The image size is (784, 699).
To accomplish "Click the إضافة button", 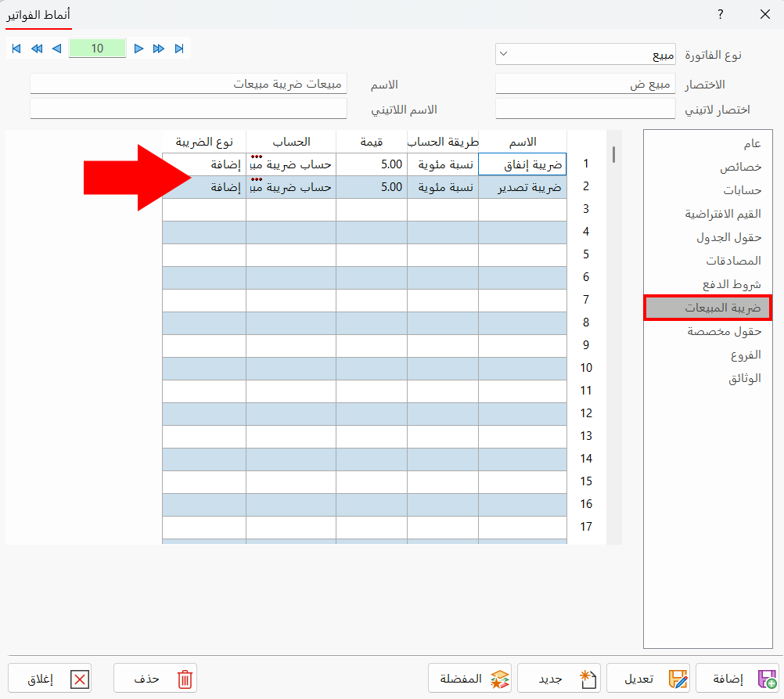I will tap(737, 679).
